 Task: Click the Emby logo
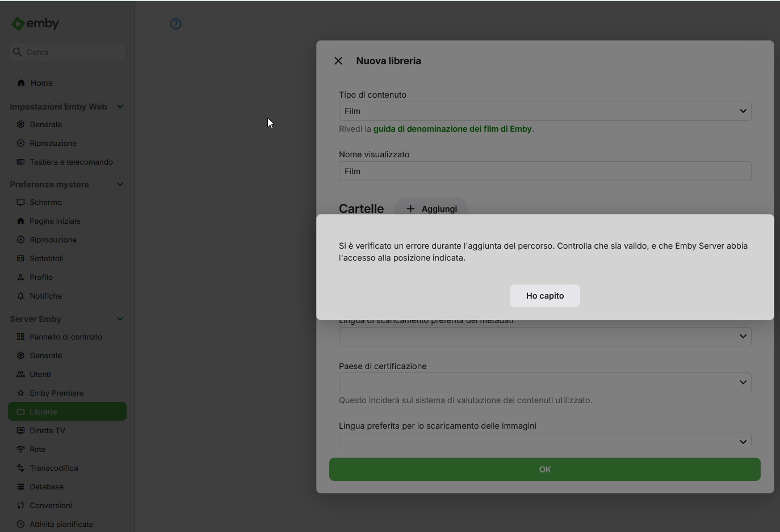[35, 24]
